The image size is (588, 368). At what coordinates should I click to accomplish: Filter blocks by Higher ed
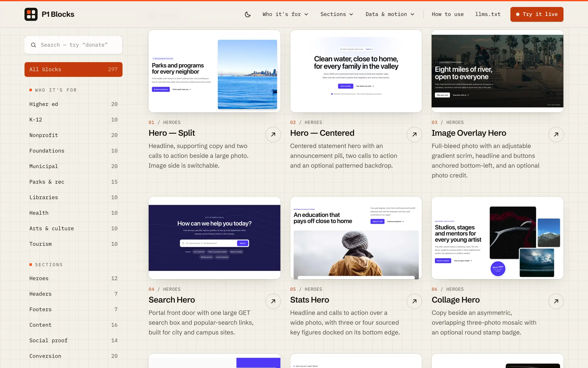(x=73, y=104)
